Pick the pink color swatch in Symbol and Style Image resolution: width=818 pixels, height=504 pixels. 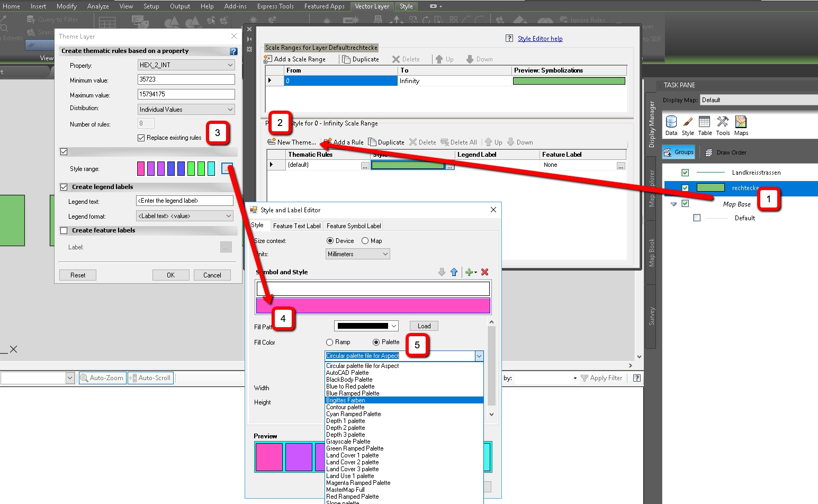click(373, 305)
